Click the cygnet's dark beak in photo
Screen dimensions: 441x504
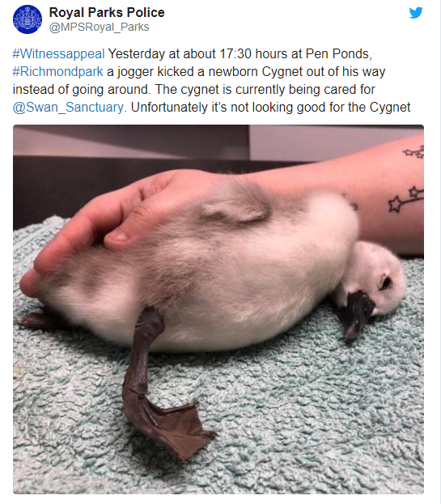358,313
